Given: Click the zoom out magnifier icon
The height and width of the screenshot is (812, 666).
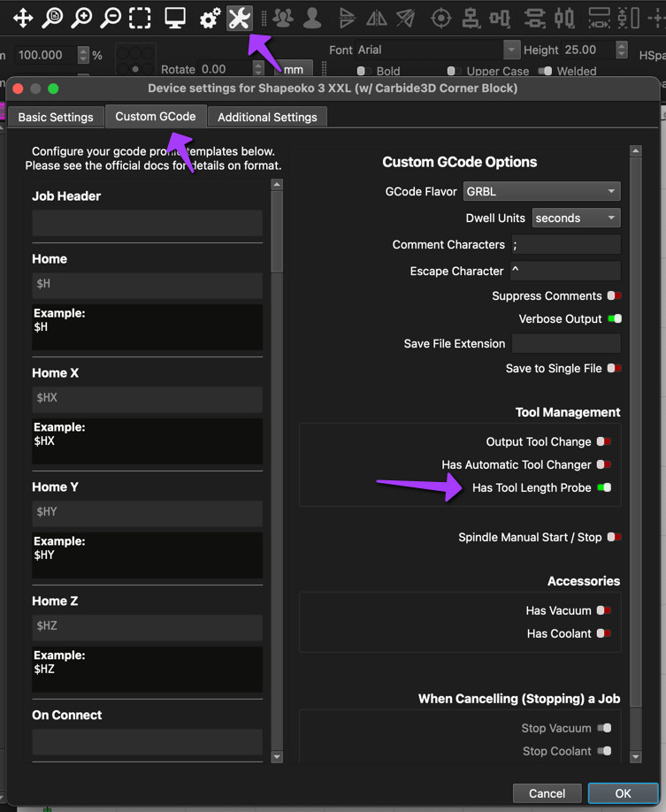Looking at the screenshot, I should coord(111,18).
